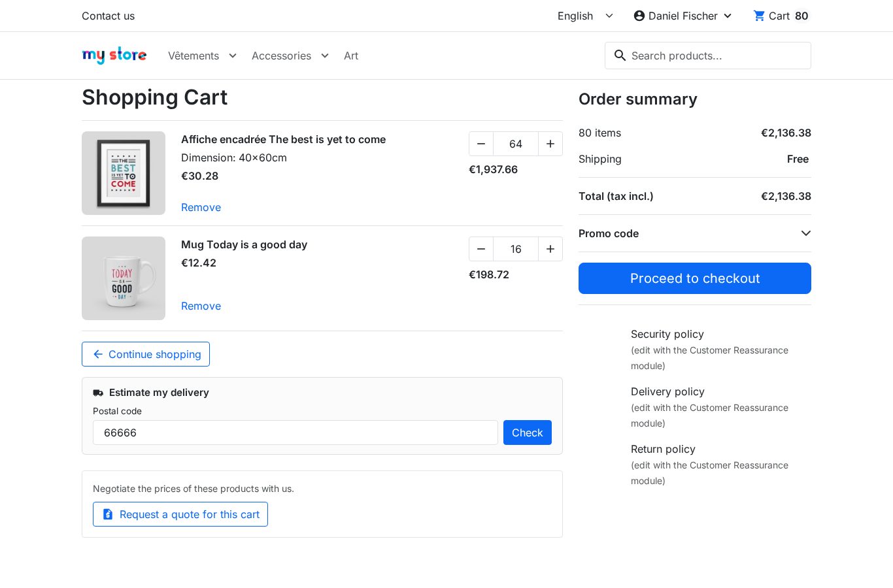This screenshot has height=588, width=893.
Task: Open the Accessories category
Action: [281, 56]
